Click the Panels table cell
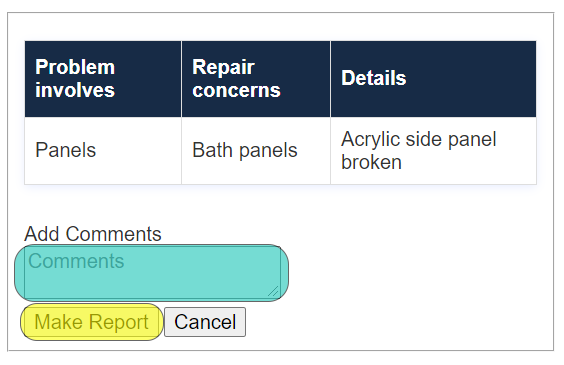The width and height of the screenshot is (564, 365). (x=103, y=150)
